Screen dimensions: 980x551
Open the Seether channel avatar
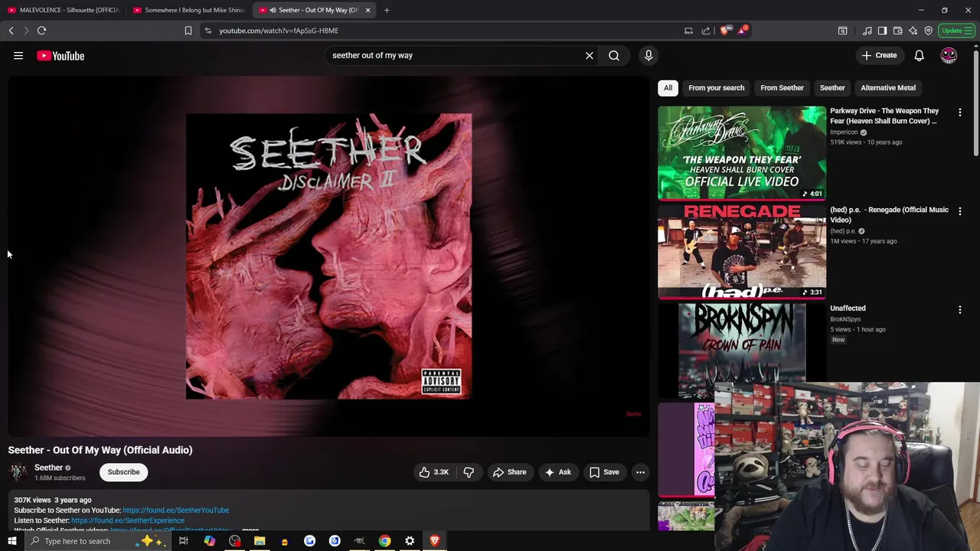coord(18,472)
